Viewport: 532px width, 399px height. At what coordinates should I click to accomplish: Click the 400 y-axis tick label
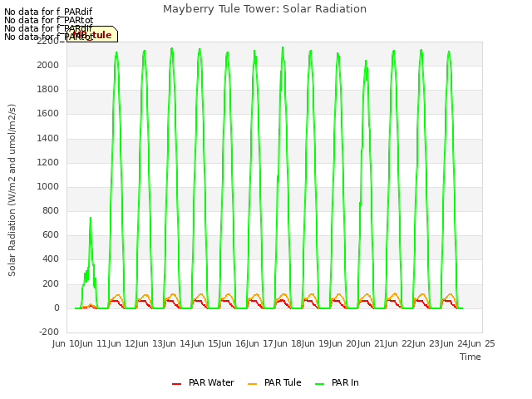click(51, 259)
